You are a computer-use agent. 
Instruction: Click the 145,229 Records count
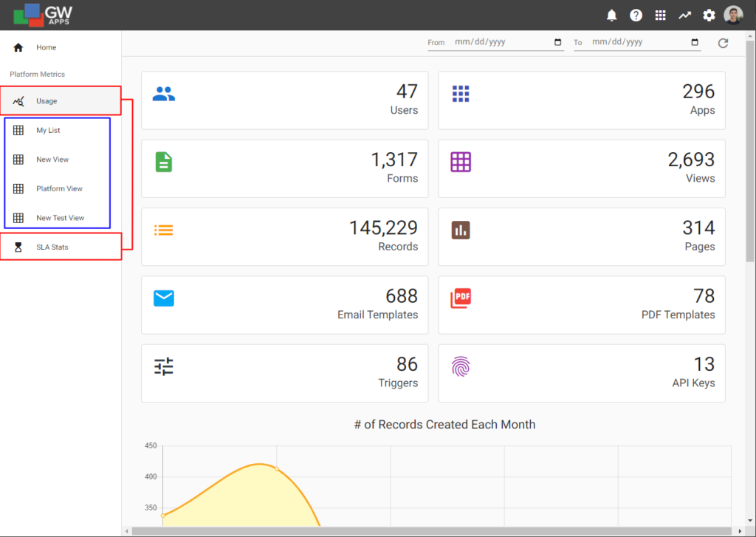(x=383, y=228)
